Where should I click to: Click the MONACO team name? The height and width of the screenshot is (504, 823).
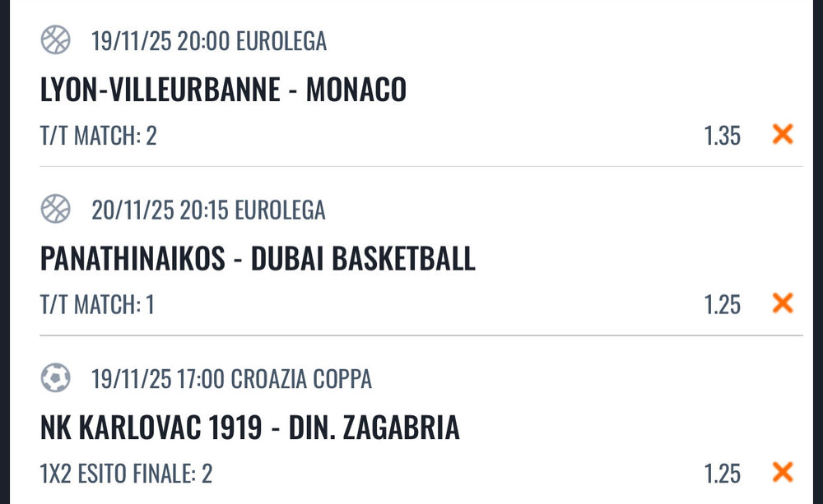point(356,90)
